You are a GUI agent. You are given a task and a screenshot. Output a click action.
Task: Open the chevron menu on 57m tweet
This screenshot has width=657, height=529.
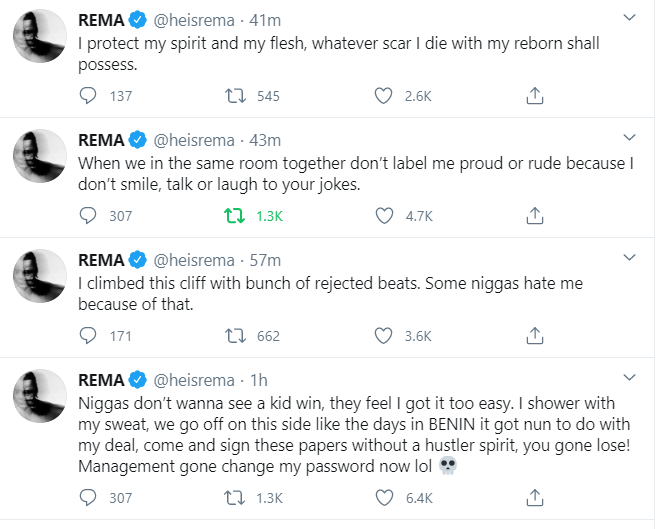click(628, 257)
